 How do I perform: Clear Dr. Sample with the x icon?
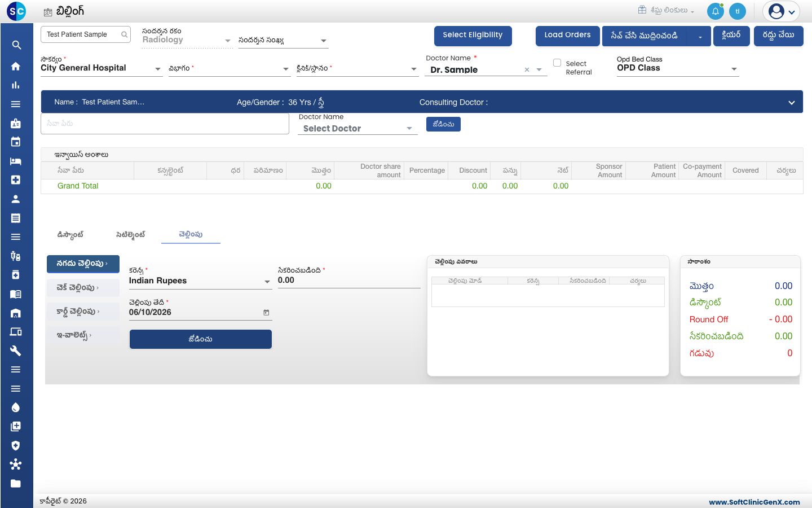(527, 70)
